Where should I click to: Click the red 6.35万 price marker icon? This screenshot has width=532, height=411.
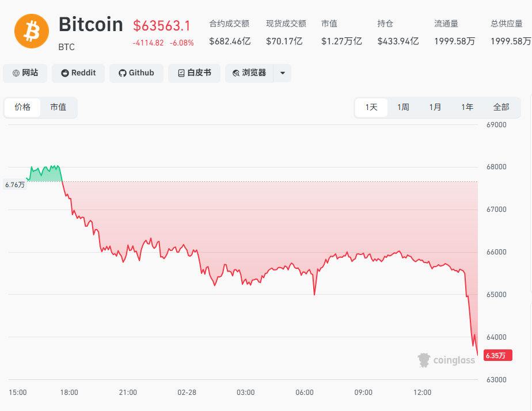click(x=497, y=356)
